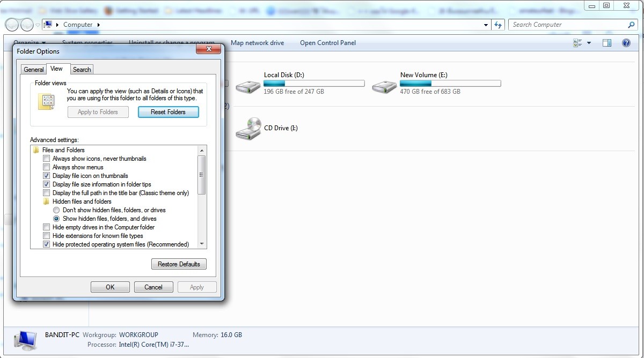Click the Computer segment in address bar
Screen dimensions: 644x358
78,25
